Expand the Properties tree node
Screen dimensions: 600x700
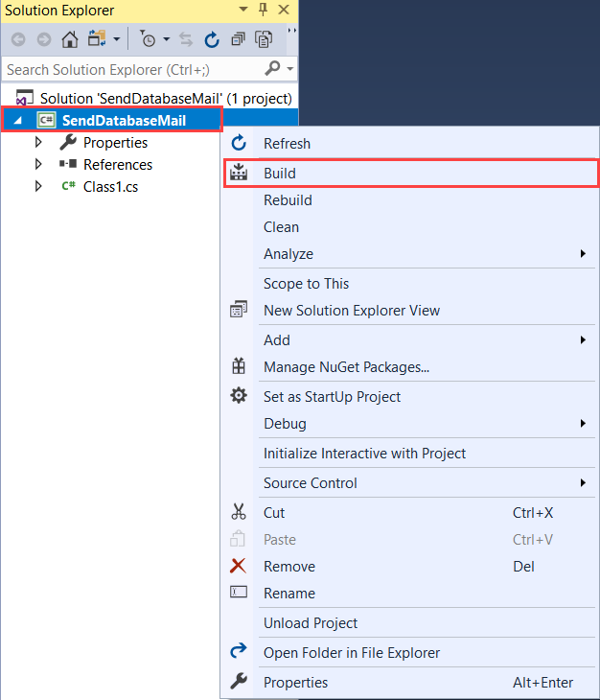[x=39, y=143]
